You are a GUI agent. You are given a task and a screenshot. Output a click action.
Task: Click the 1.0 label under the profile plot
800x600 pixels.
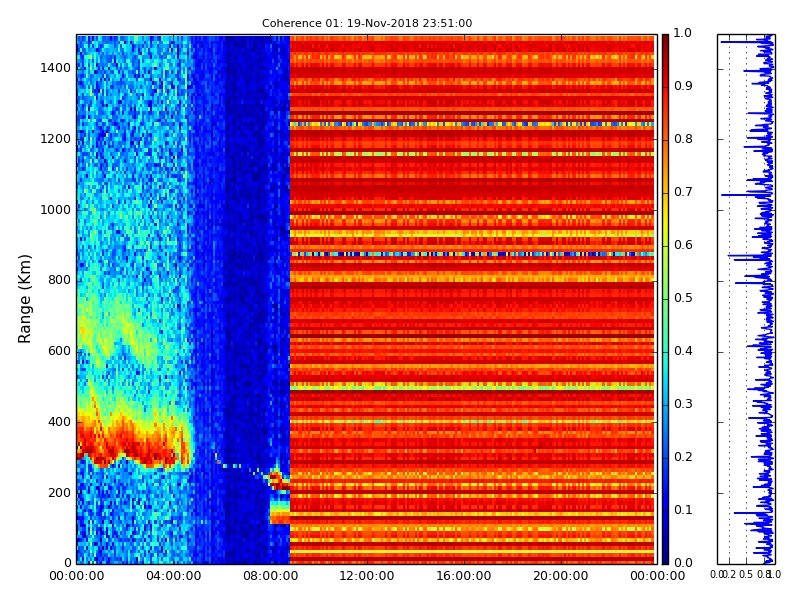tap(774, 575)
